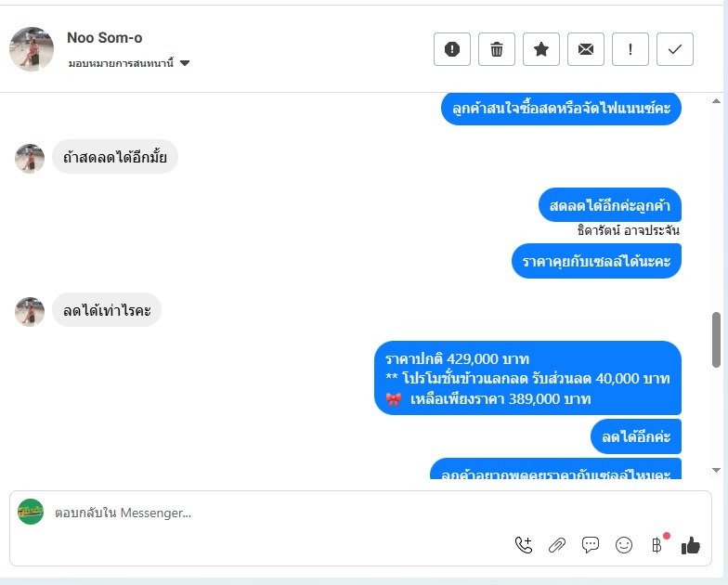Open the emoji picker smiley icon
The image size is (728, 585).
624,545
